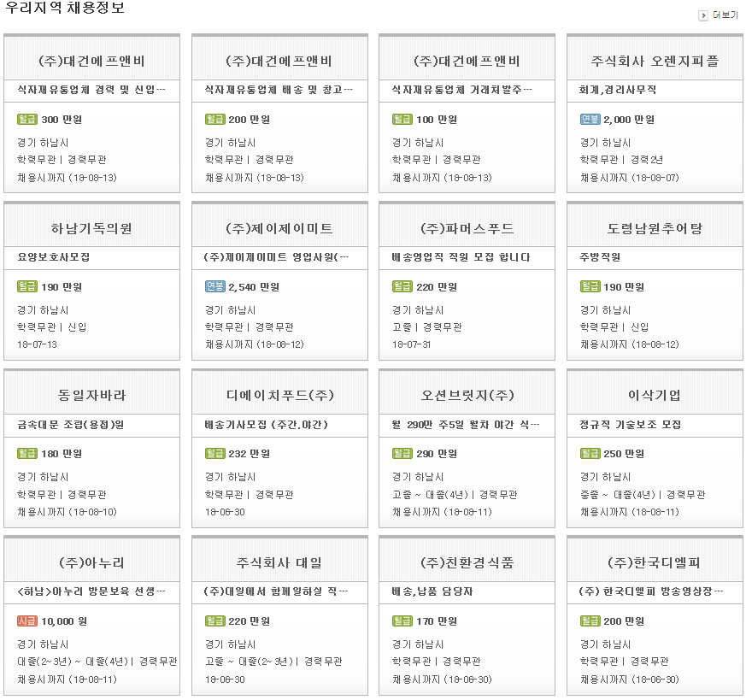This screenshot has width=746, height=700.
Task: Click the 월급 badge in (주)친환경식품 card
Action: pos(402,621)
